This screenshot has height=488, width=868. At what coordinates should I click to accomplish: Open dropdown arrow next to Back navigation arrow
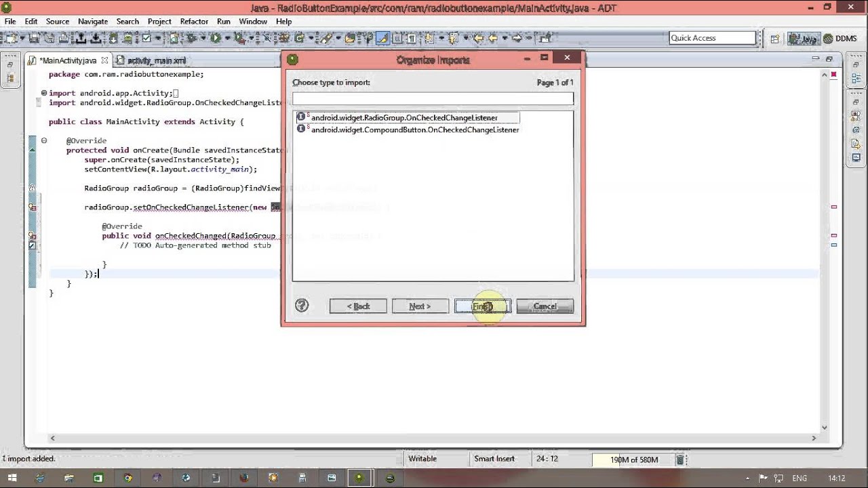click(505, 39)
